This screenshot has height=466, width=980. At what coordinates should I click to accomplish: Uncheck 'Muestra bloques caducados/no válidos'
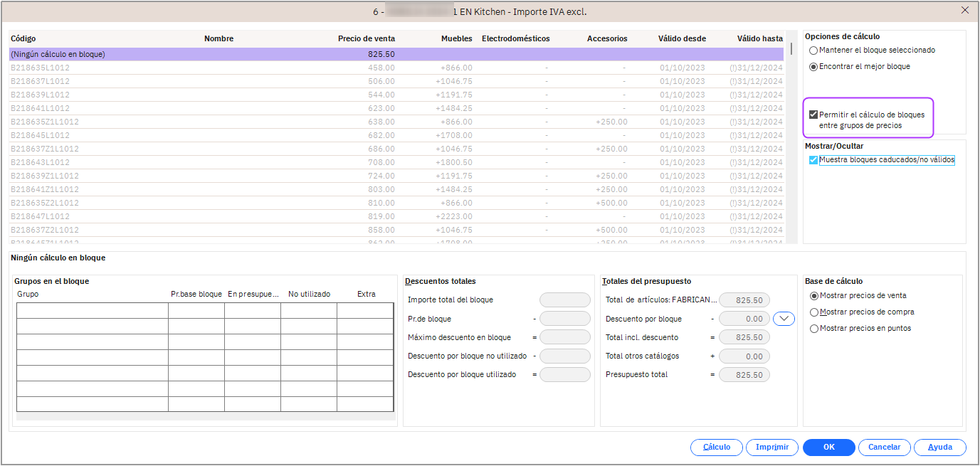(813, 160)
